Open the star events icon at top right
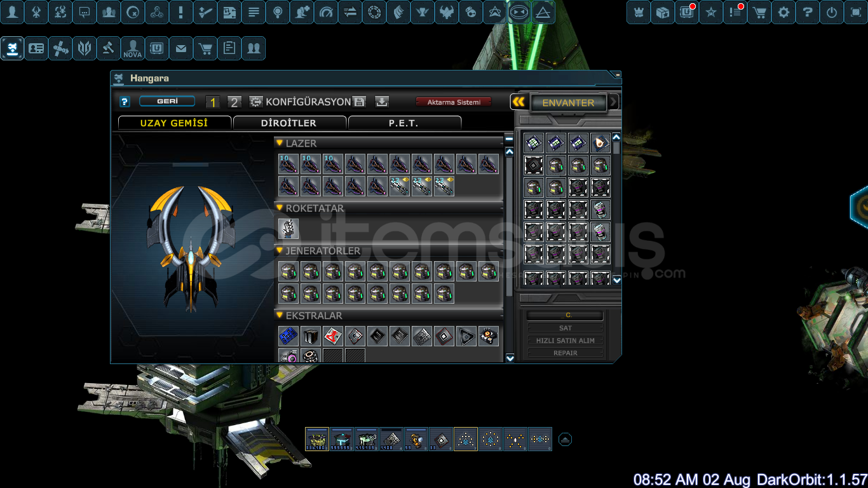This screenshot has width=868, height=488. click(711, 12)
